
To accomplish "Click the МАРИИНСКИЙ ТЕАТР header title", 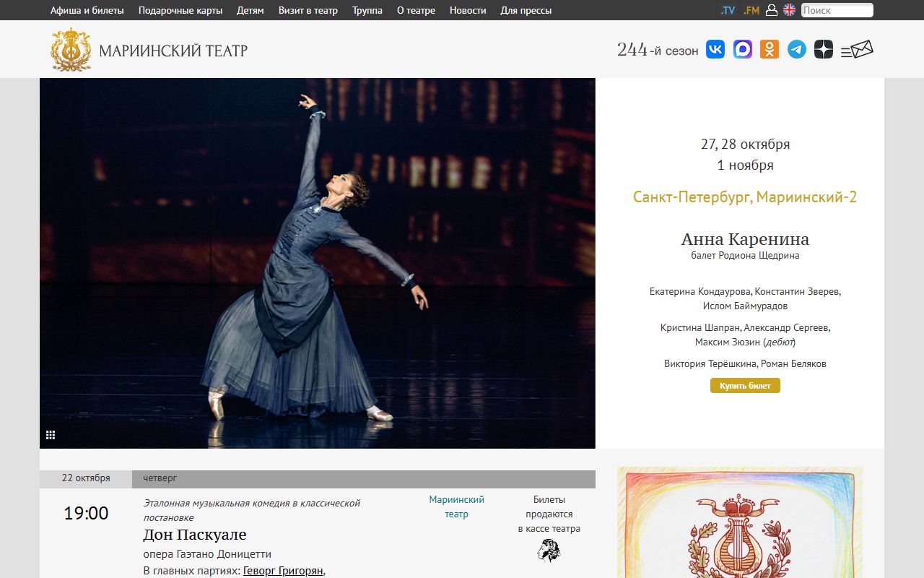I will point(173,51).
